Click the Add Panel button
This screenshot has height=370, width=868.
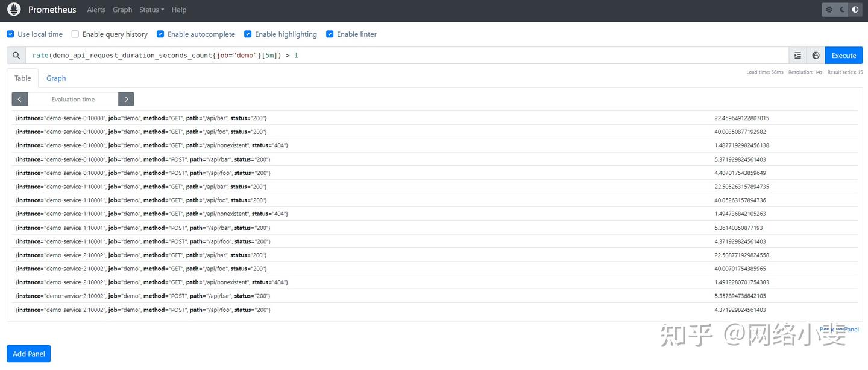(x=29, y=354)
